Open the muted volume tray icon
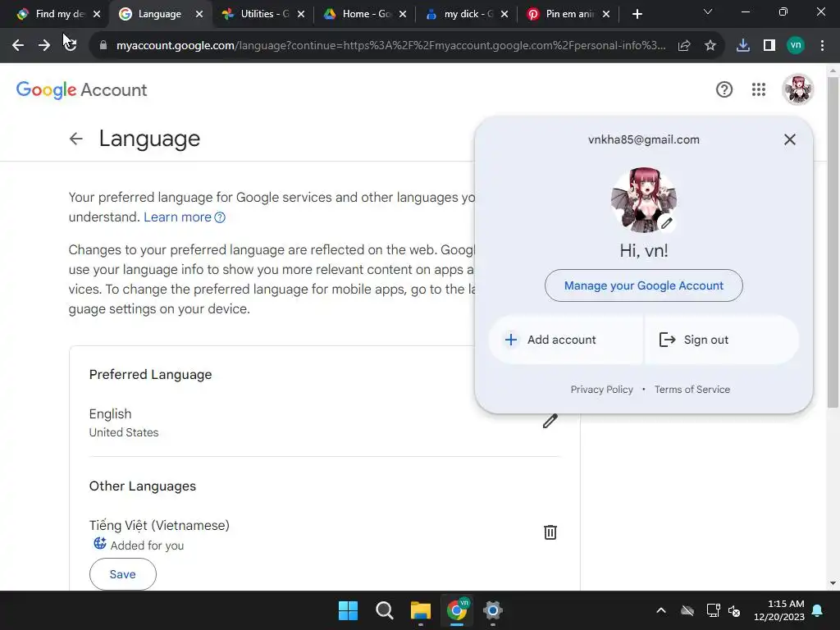 pyautogui.click(x=734, y=610)
